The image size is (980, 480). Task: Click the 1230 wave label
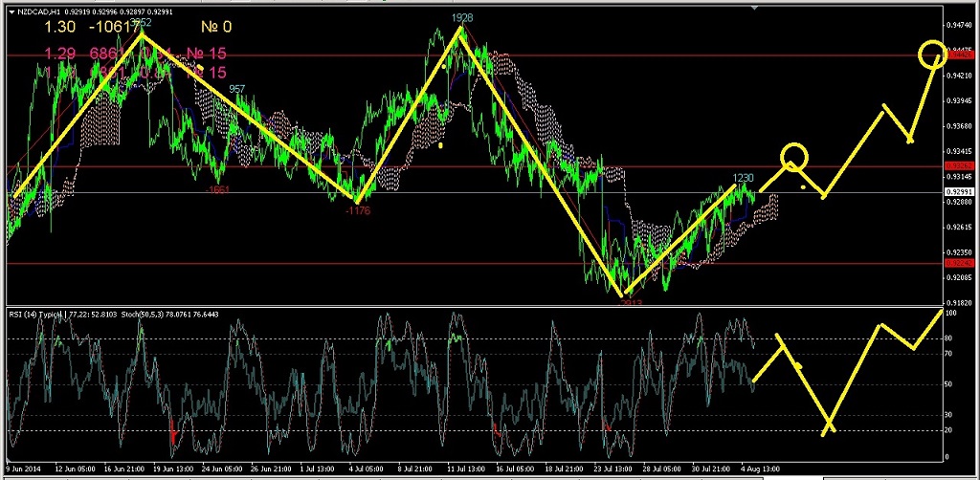point(744,178)
